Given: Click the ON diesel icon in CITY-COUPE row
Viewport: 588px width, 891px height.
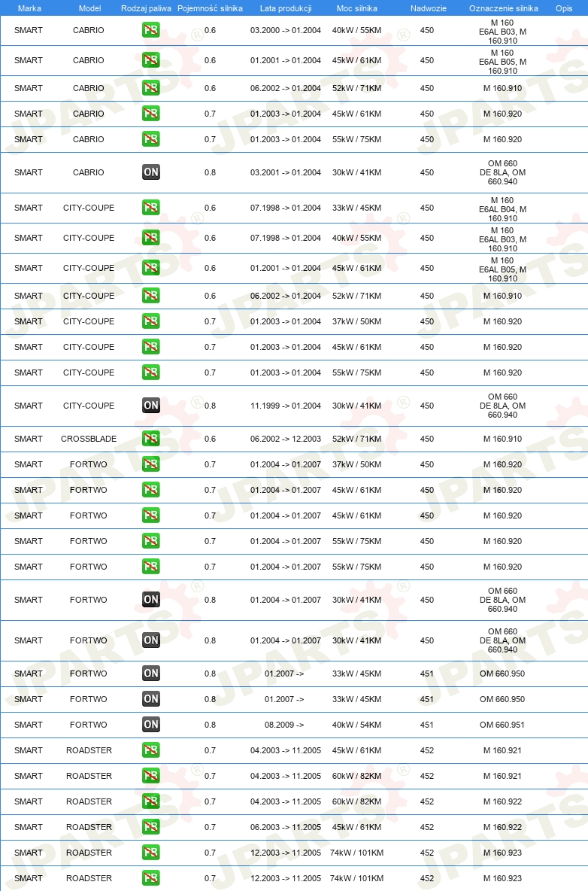Looking at the screenshot, I should click(x=151, y=406).
